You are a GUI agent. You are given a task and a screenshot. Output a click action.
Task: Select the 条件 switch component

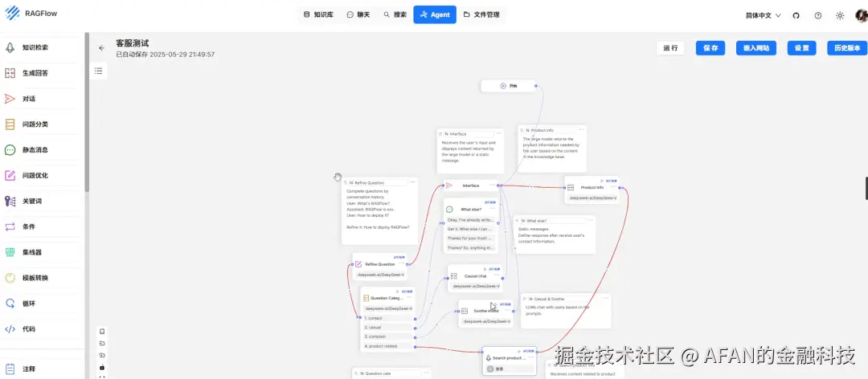[x=42, y=226]
